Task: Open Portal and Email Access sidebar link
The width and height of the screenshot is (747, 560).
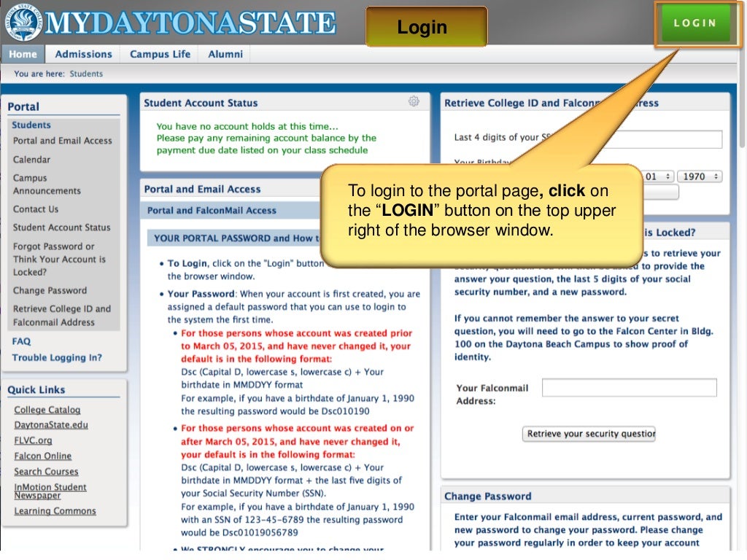Action: [x=63, y=141]
